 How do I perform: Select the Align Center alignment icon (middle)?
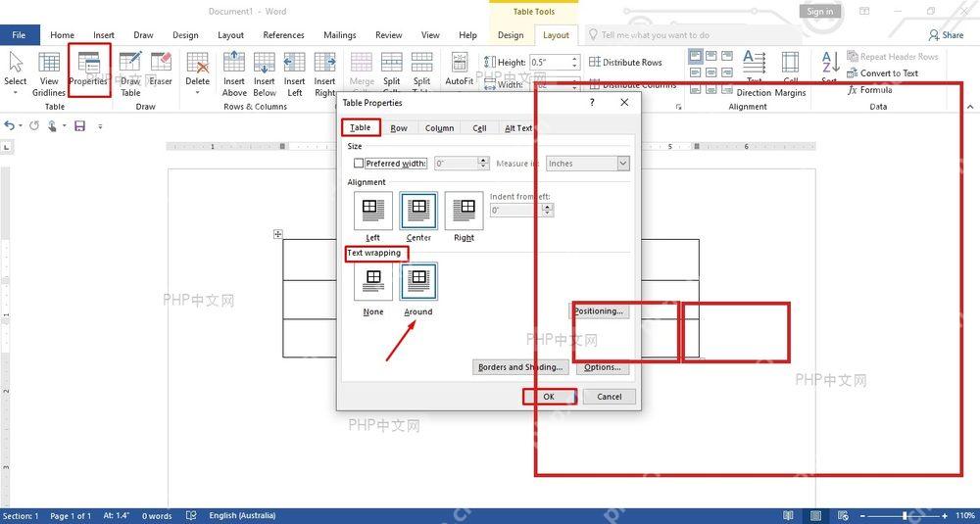[710, 73]
